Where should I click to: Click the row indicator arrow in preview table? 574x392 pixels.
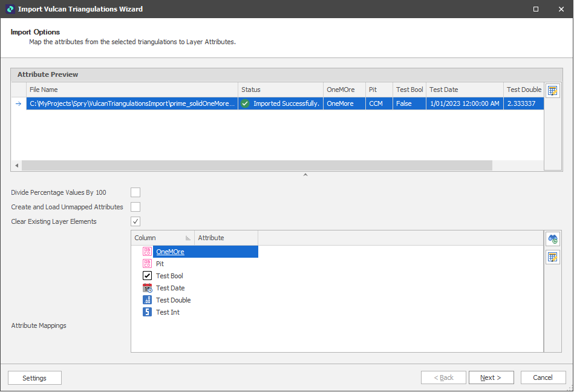(18, 103)
